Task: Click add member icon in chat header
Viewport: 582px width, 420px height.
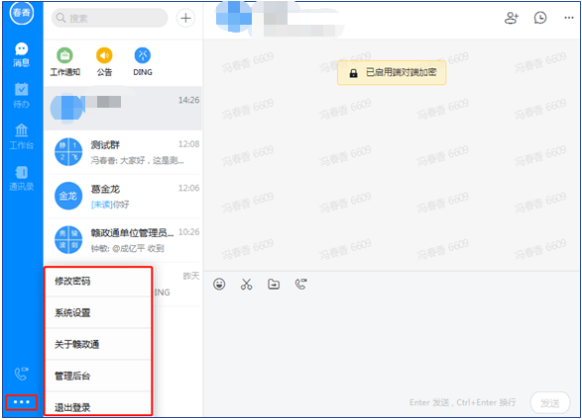Action: pyautogui.click(x=511, y=18)
